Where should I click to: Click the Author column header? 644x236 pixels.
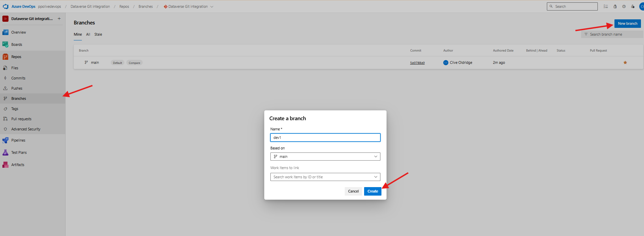coord(448,51)
